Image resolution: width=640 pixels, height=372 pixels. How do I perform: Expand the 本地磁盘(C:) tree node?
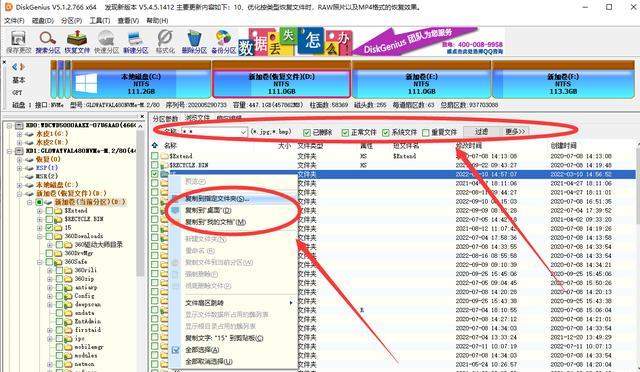click(19, 185)
